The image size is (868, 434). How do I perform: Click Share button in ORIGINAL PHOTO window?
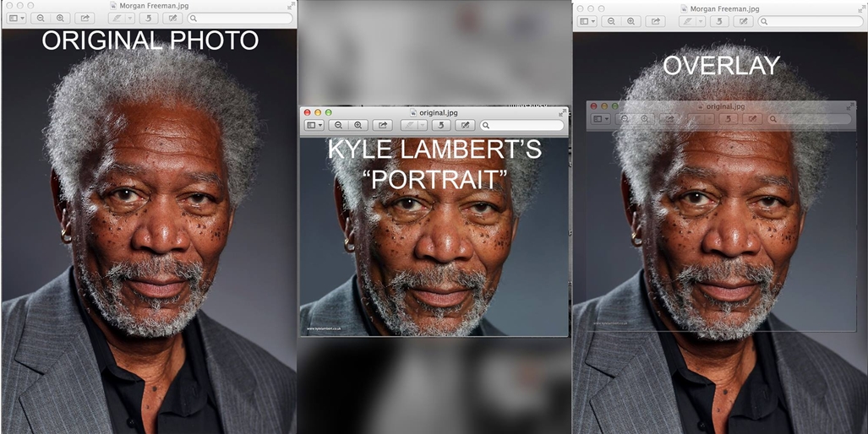[85, 18]
